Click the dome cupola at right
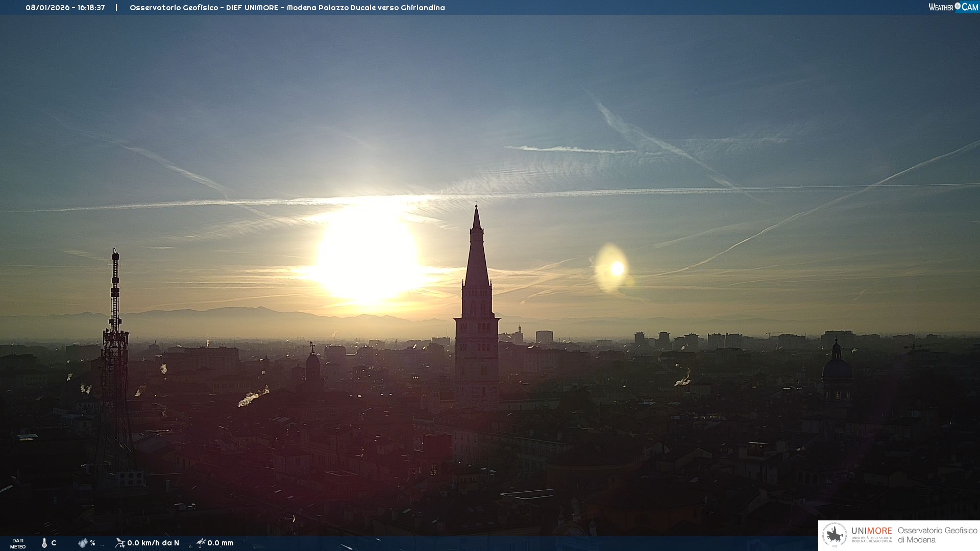This screenshot has height=551, width=980. (x=837, y=365)
